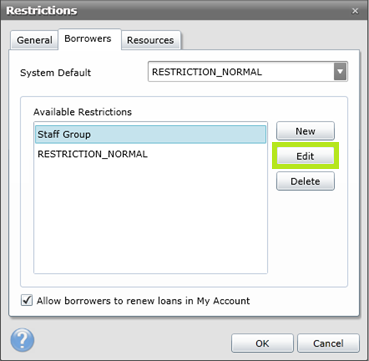Cancel the Restrictions dialog

328,343
